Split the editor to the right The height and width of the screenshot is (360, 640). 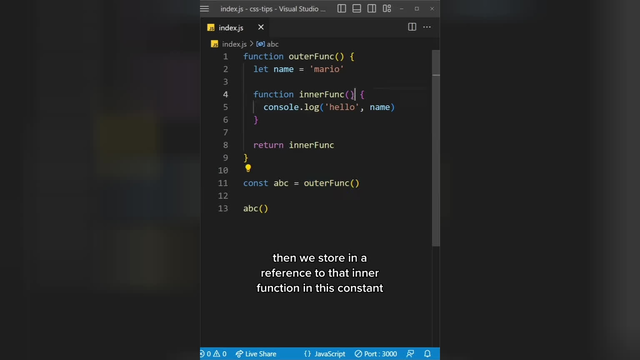(x=412, y=27)
